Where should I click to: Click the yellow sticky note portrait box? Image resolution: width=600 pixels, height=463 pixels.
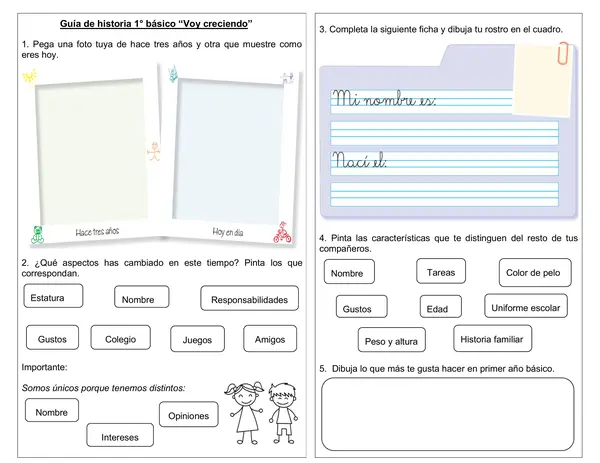(542, 80)
